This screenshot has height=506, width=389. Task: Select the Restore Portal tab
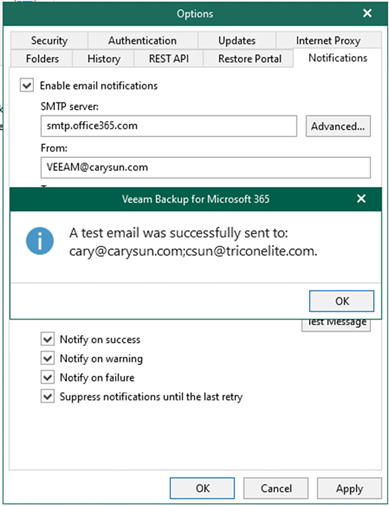click(x=249, y=59)
